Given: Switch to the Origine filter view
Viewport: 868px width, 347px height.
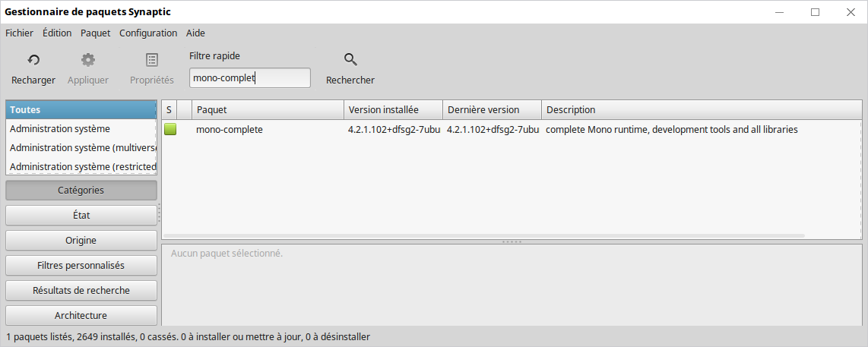Looking at the screenshot, I should coord(81,240).
